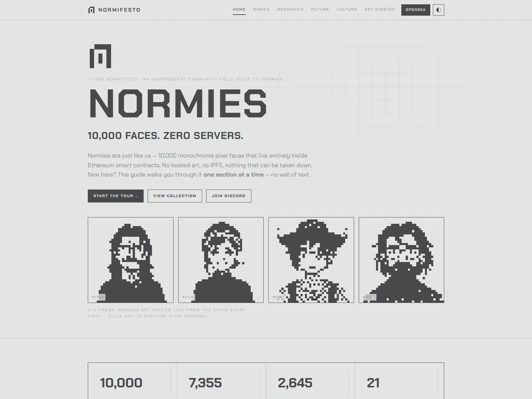The height and width of the screenshot is (399, 532).
Task: Click the Start the Tour button
Action: pos(116,196)
